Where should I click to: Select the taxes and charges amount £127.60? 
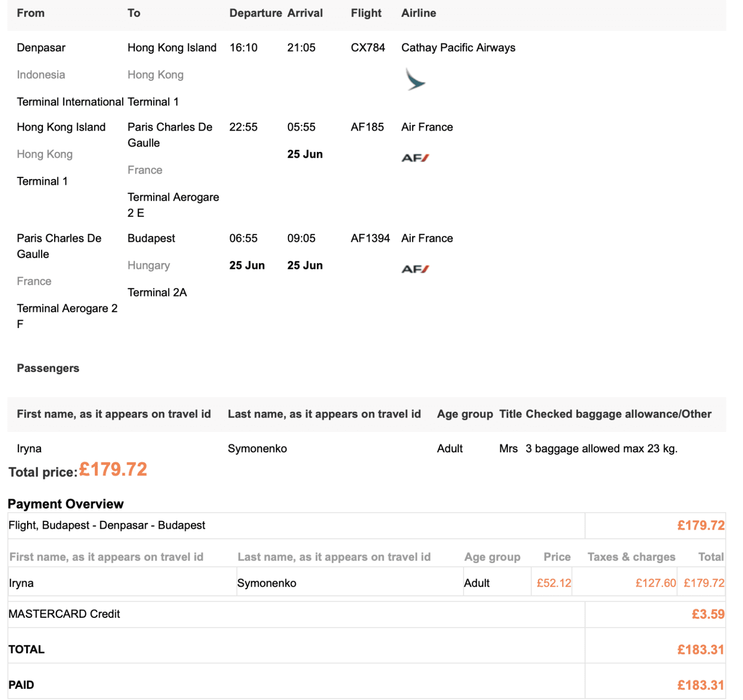[x=655, y=582]
